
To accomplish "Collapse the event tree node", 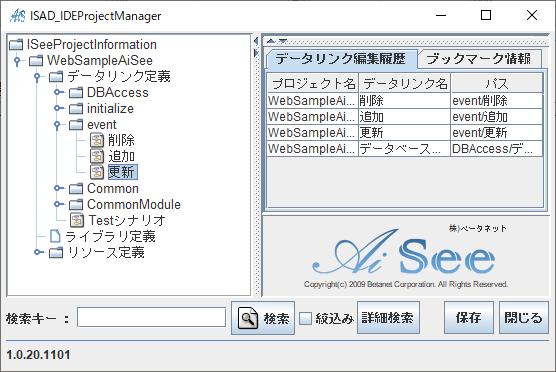I will (x=57, y=125).
